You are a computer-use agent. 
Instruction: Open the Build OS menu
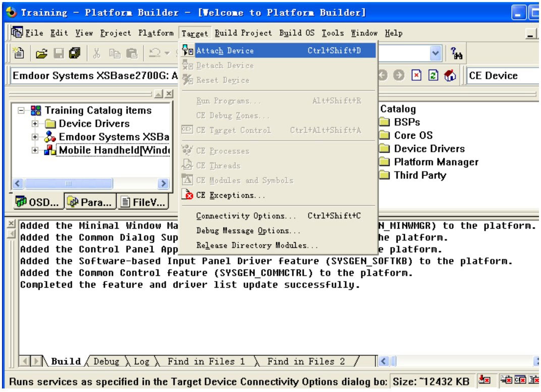pos(297,33)
